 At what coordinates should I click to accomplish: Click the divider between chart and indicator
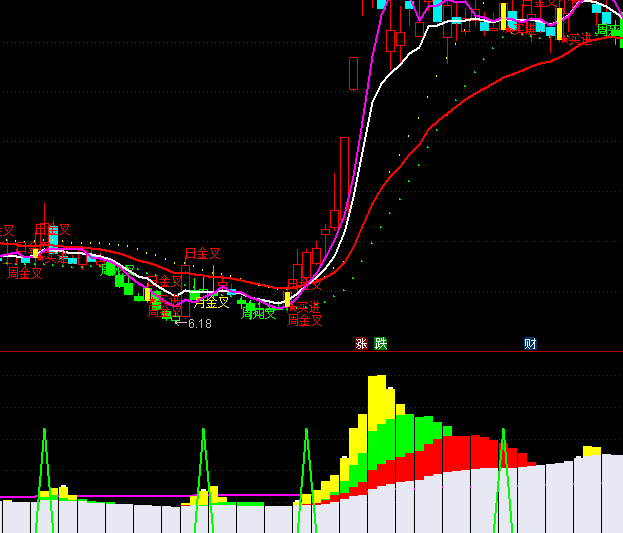tap(311, 351)
